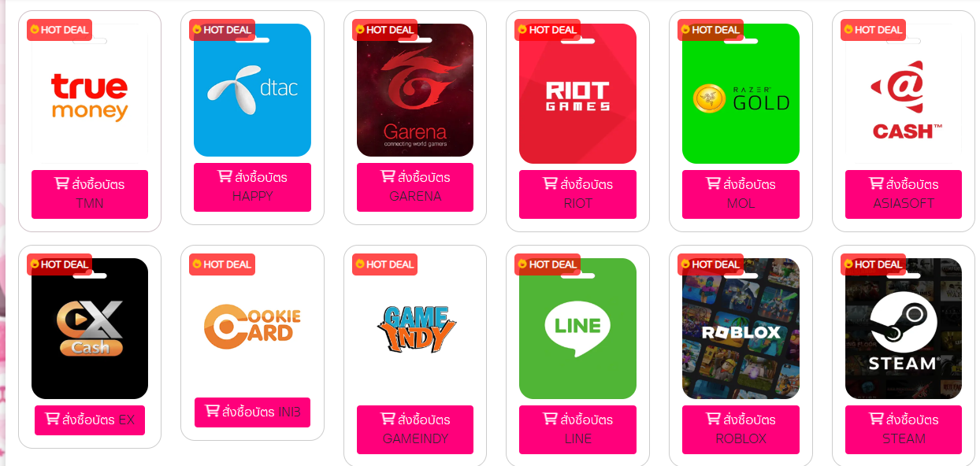Choose the Garena card image

415,90
